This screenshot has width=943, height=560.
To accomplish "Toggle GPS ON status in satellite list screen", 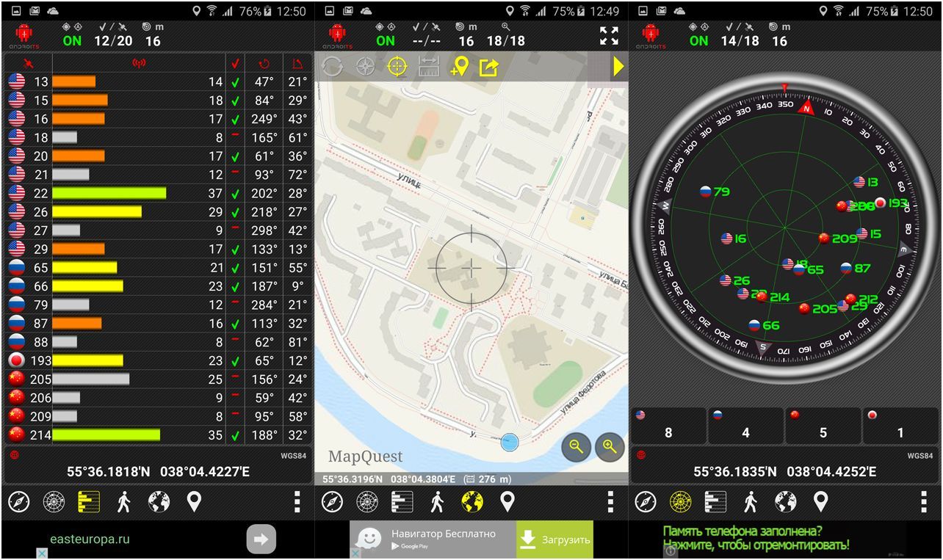I will (72, 41).
